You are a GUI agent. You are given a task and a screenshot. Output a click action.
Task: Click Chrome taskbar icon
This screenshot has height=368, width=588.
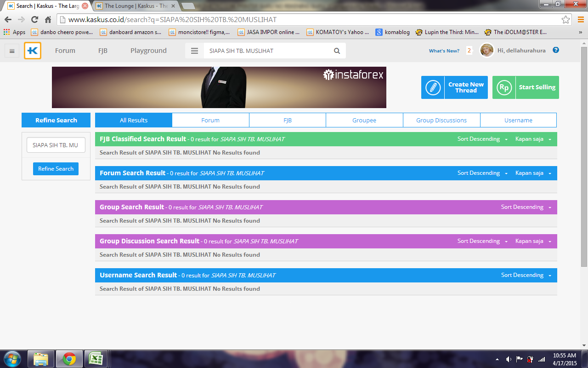[x=69, y=359]
